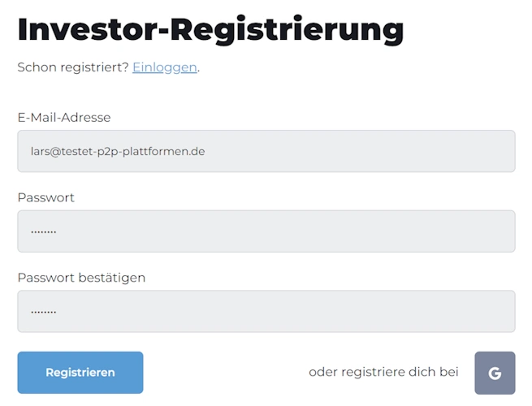This screenshot has height=406, width=532.
Task: Focus the E-Mail-Adresse input field
Action: point(266,151)
